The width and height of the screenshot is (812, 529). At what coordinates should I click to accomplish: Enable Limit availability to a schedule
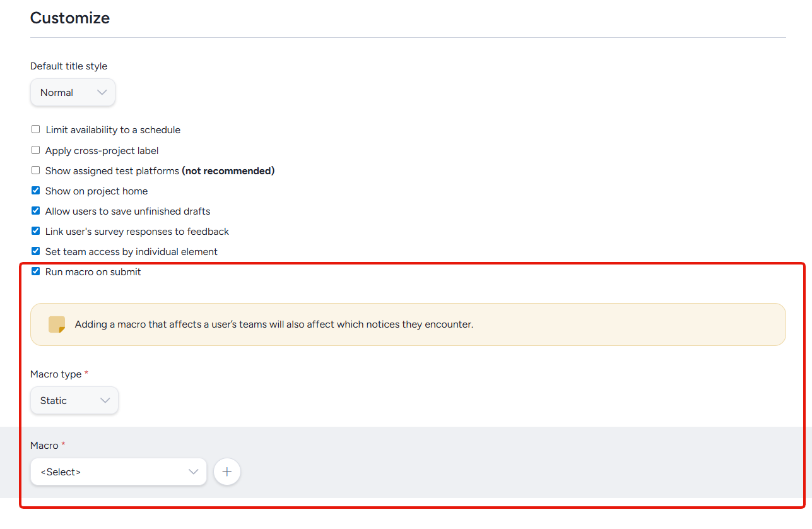(x=36, y=129)
